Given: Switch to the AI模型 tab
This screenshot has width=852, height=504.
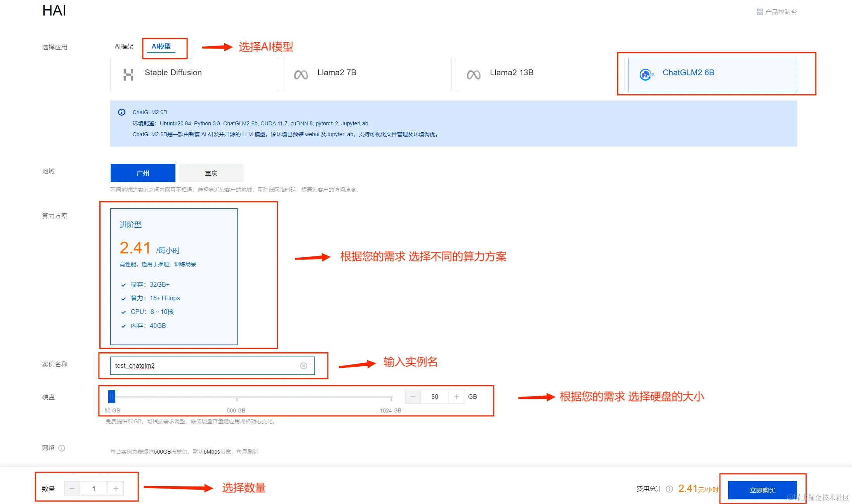Looking at the screenshot, I should 161,46.
